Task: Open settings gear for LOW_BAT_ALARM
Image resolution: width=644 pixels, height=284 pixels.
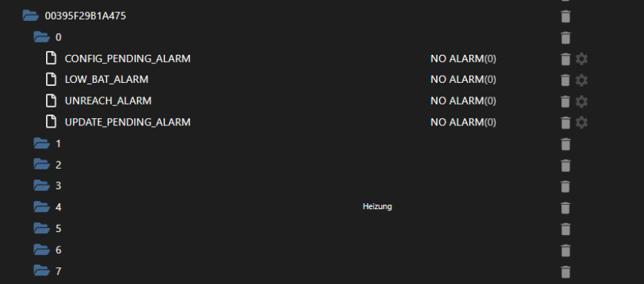Action: pyautogui.click(x=581, y=80)
